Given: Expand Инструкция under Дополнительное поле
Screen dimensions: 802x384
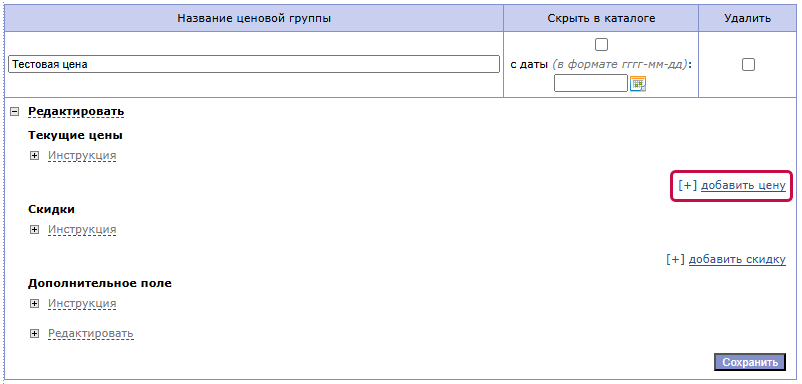Looking at the screenshot, I should click(x=34, y=304).
